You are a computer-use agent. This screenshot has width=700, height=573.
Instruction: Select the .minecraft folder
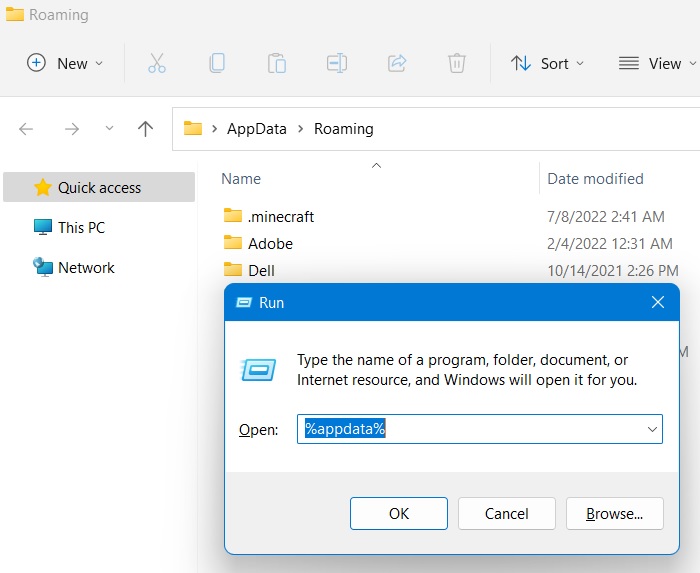[x=281, y=217]
